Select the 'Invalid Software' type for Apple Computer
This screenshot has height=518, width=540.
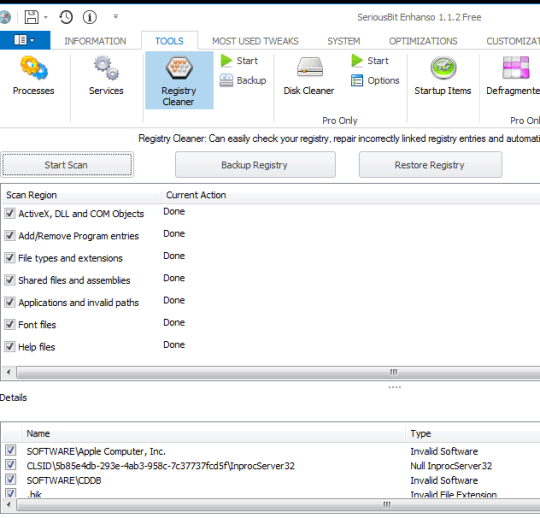click(444, 451)
